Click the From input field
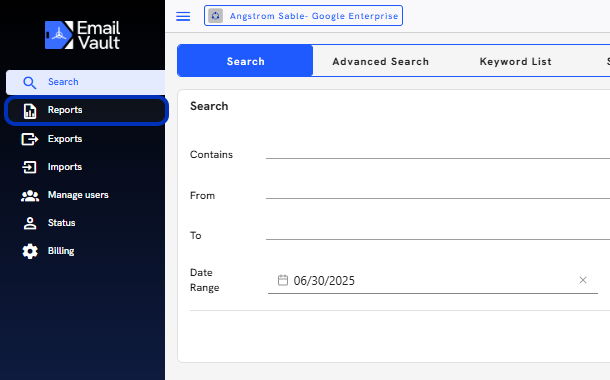610x380 pixels. click(x=438, y=193)
